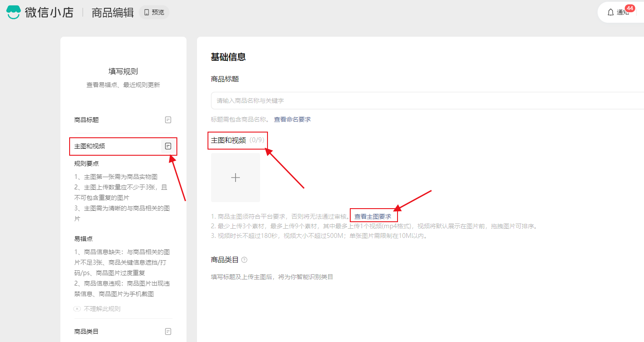Image resolution: width=644 pixels, height=342 pixels.
Task: Expand the 商品类目 rule section icon
Action: pos(168,332)
